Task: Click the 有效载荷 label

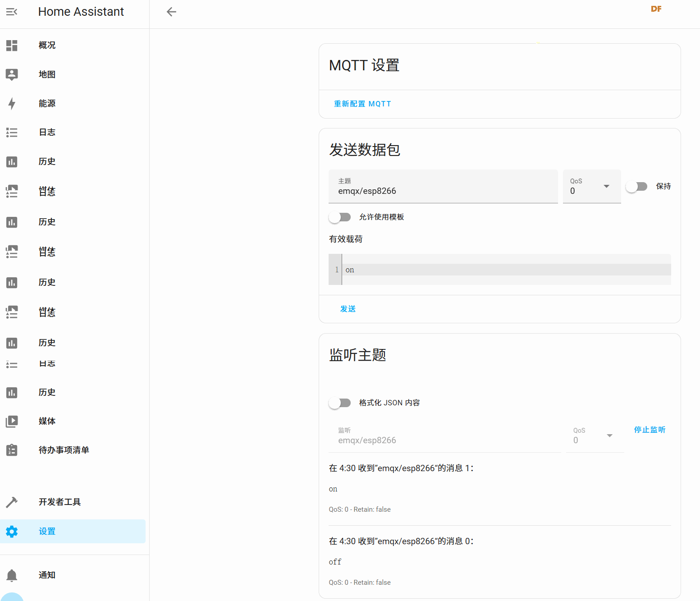Action: point(346,239)
